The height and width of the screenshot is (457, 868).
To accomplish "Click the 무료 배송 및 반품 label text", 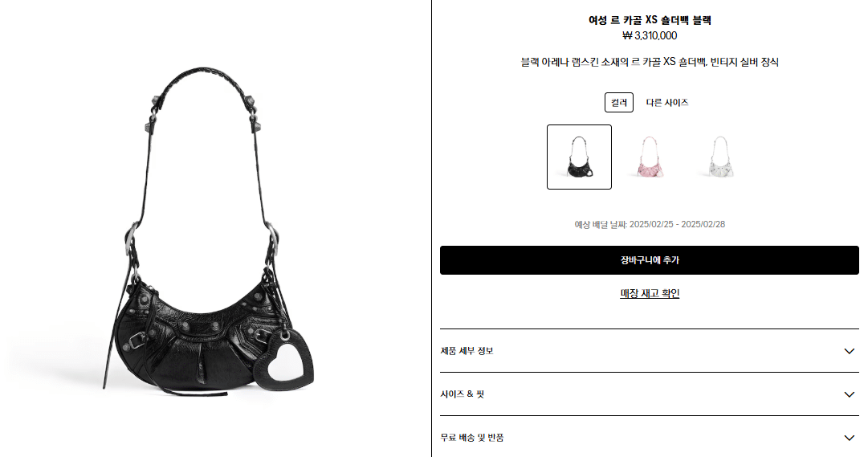I will coord(472,437).
